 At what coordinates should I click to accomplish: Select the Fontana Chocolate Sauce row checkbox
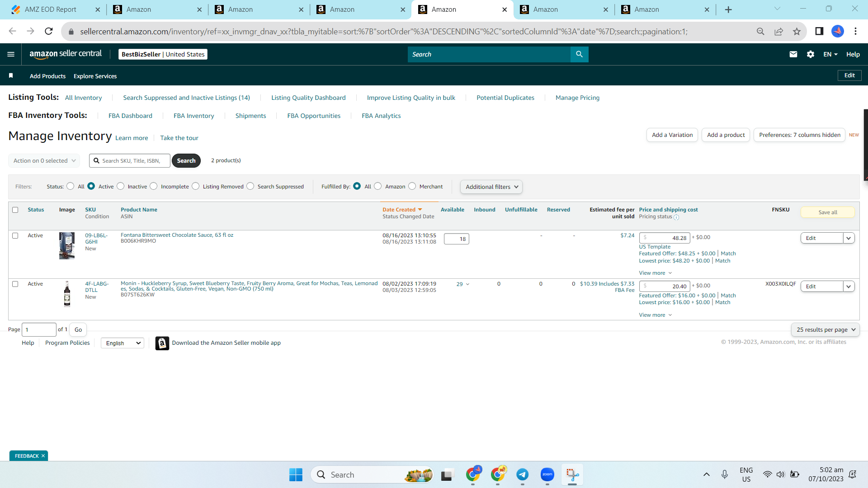pyautogui.click(x=15, y=235)
